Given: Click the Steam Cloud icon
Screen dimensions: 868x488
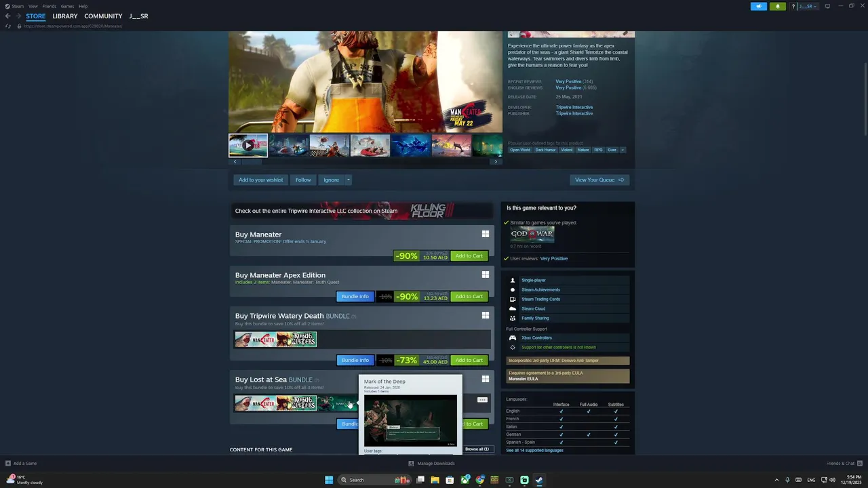Looking at the screenshot, I should click(513, 308).
